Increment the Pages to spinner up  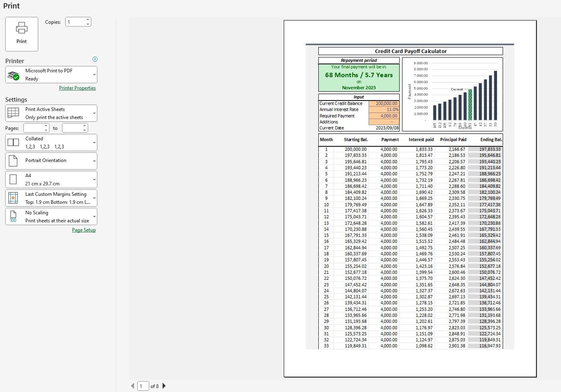[85, 126]
